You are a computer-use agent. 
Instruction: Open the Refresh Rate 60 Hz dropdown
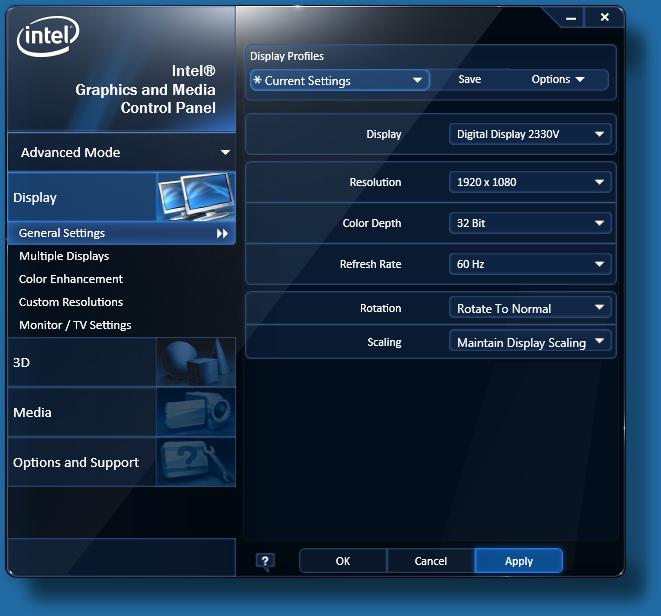(x=530, y=264)
